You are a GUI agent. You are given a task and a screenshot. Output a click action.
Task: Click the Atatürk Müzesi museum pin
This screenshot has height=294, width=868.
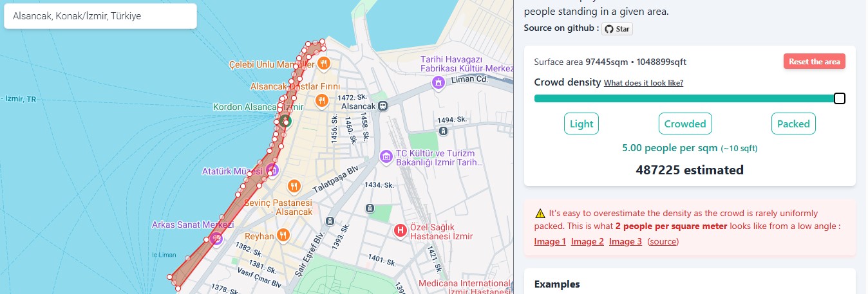[272, 170]
